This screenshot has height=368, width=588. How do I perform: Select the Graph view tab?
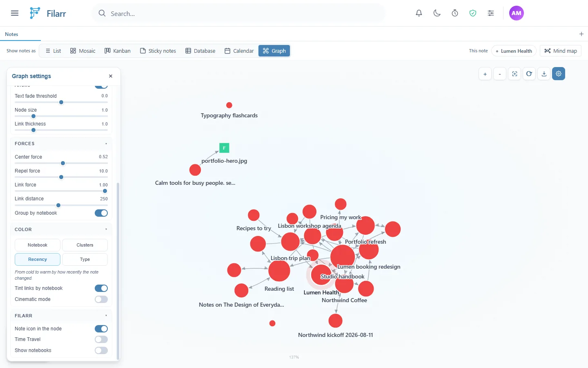coord(274,51)
